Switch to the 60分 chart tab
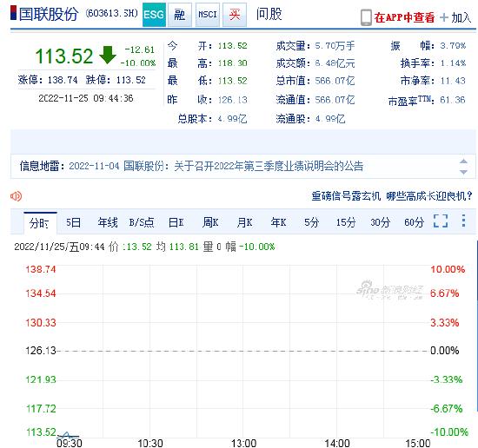The width and height of the screenshot is (478, 448). coord(414,222)
